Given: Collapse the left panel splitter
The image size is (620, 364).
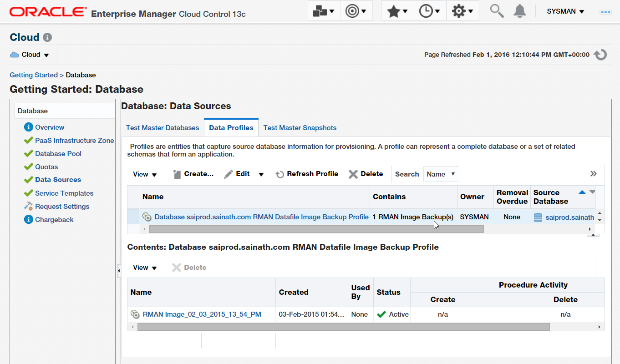Looking at the screenshot, I should pos(119,270).
